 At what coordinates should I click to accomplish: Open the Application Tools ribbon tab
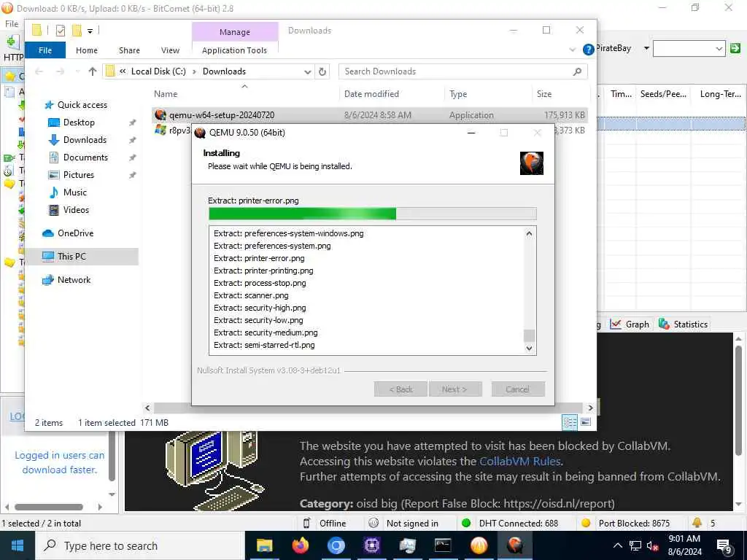coord(234,50)
